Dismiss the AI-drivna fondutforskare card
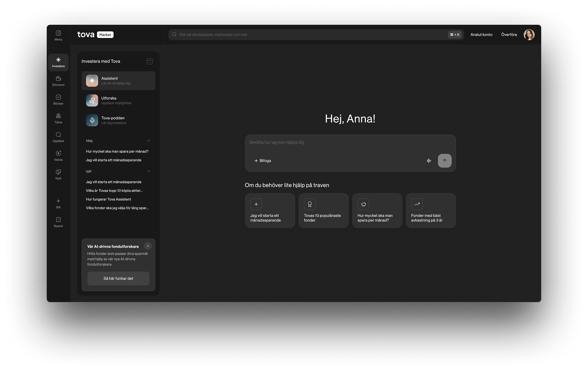Image resolution: width=588 pixels, height=371 pixels. pyautogui.click(x=148, y=246)
